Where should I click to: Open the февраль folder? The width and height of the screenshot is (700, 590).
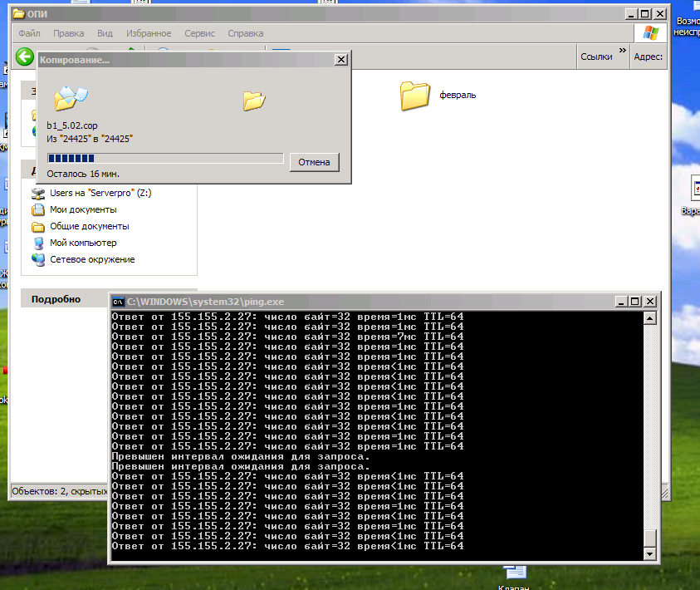[x=414, y=95]
